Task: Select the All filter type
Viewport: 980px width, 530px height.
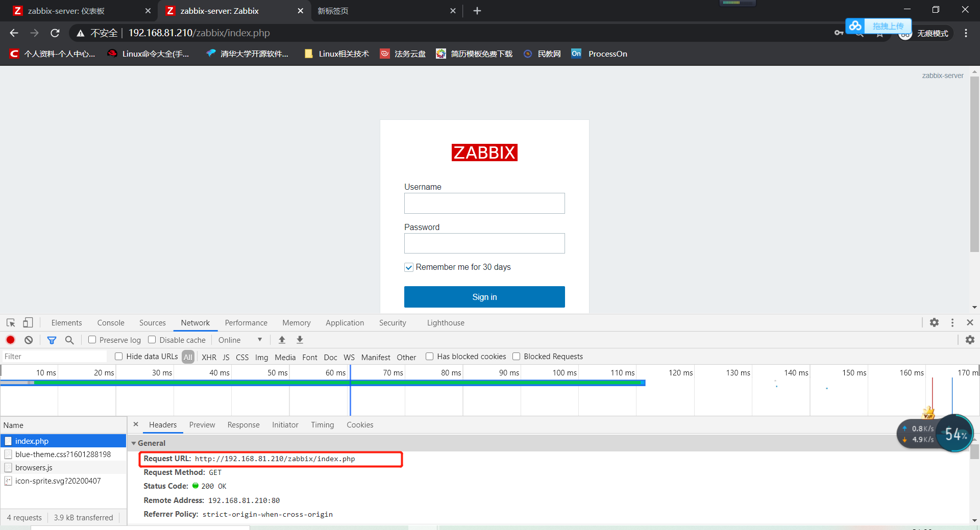Action: (x=188, y=357)
